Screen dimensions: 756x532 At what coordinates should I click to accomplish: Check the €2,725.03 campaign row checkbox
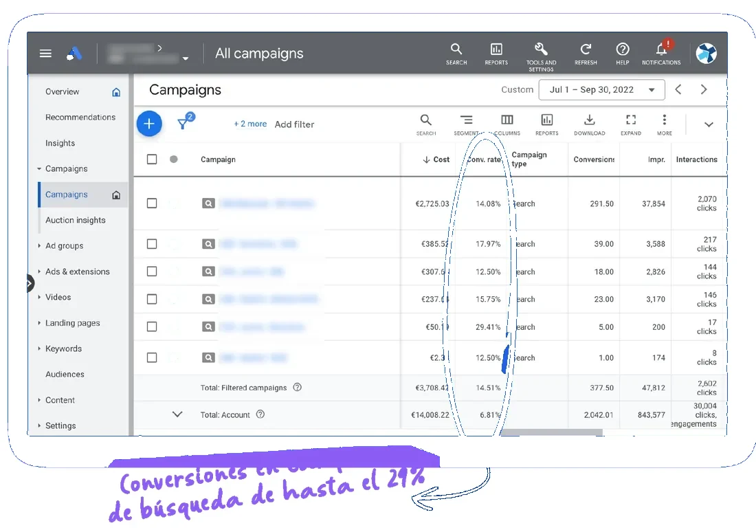152,203
